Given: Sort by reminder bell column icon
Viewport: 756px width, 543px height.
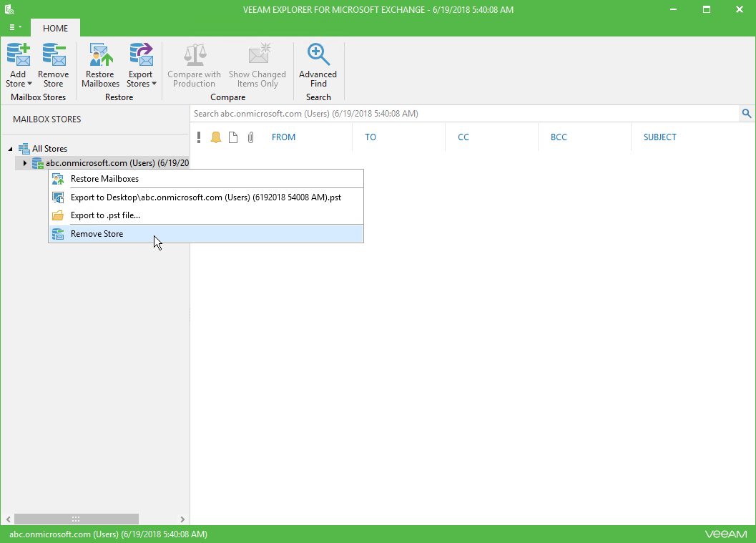Looking at the screenshot, I should tap(216, 137).
